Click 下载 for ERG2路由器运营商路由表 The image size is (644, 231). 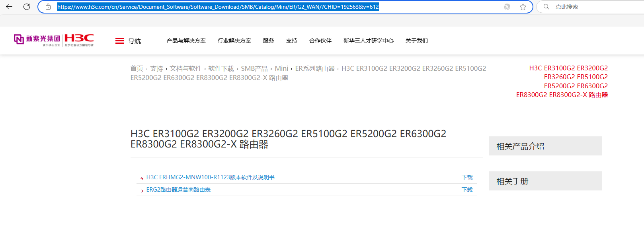click(467, 190)
